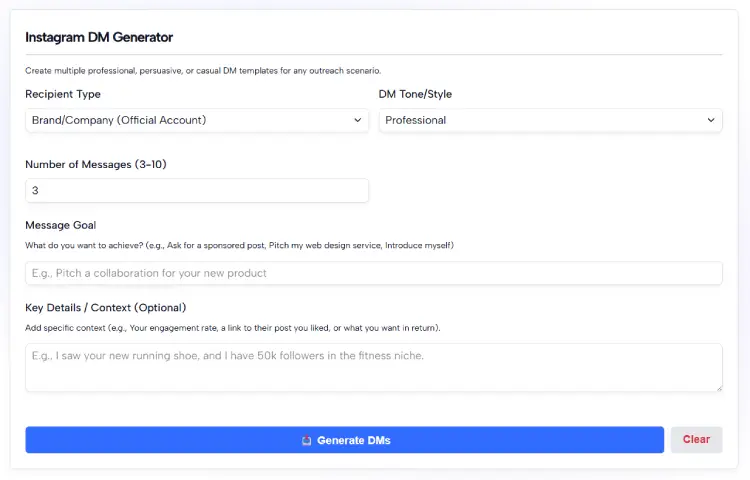Click the Instagram DM Generator heading
The width and height of the screenshot is (750, 480).
coord(99,37)
